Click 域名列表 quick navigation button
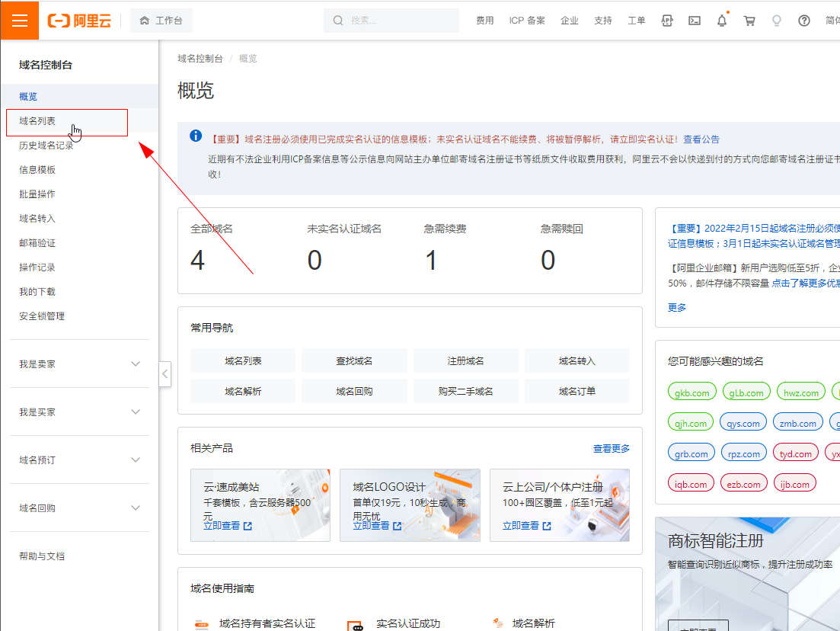Screen dimensions: 840x631 243,360
